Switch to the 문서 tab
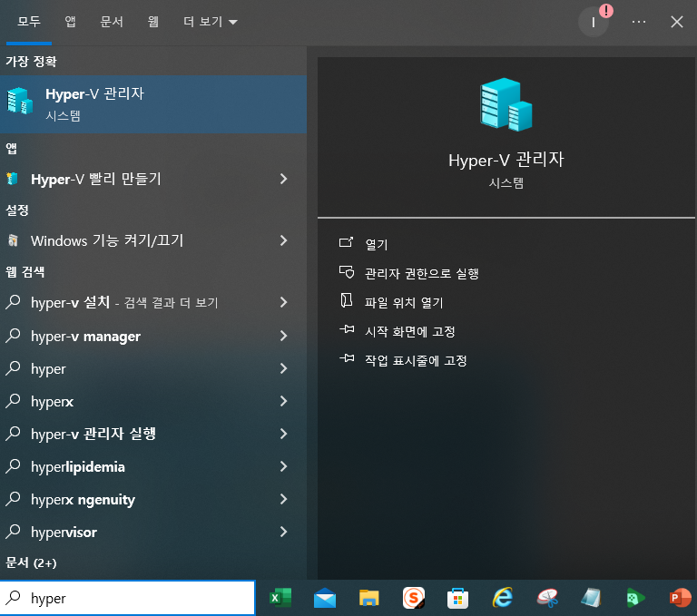 pyautogui.click(x=112, y=22)
